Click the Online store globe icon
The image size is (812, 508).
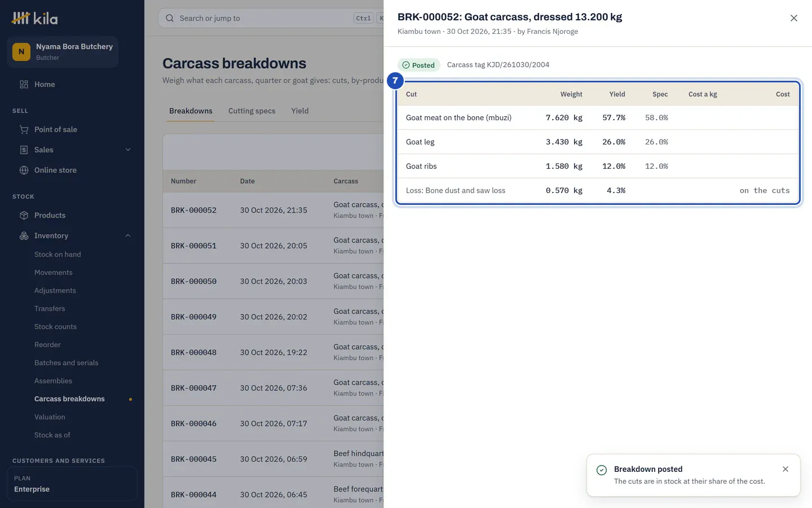click(x=24, y=170)
